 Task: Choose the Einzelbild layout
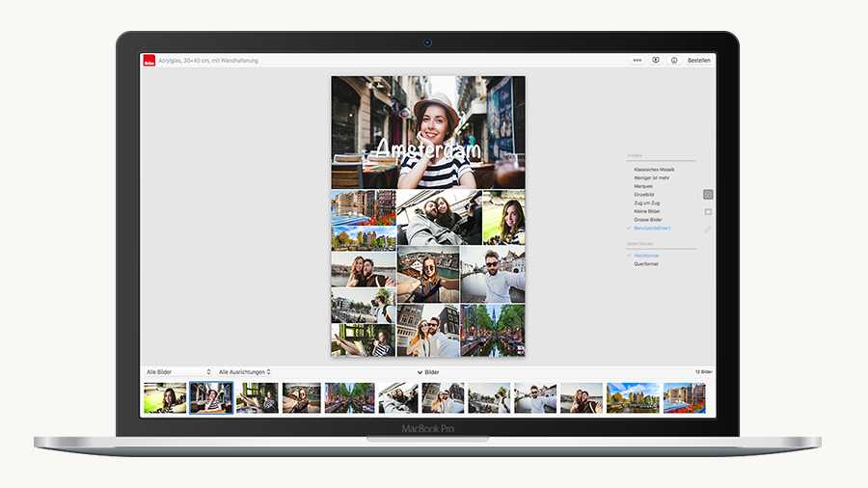[644, 195]
